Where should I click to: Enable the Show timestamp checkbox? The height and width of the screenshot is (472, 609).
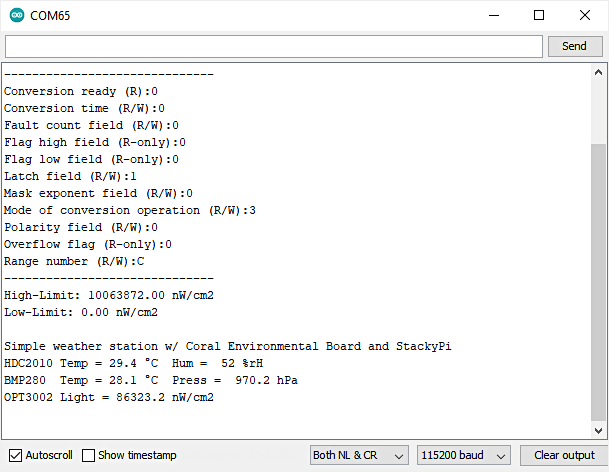click(x=89, y=455)
